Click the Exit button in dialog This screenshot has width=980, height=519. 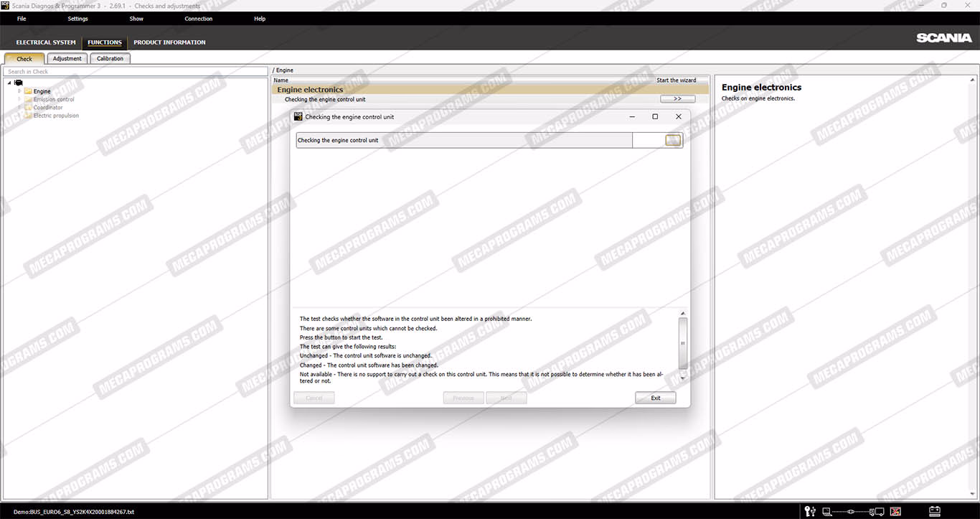655,398
